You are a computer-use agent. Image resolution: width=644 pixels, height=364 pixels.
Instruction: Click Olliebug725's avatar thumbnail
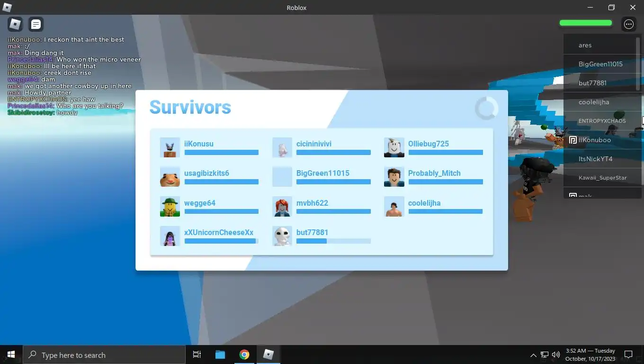pos(394,147)
